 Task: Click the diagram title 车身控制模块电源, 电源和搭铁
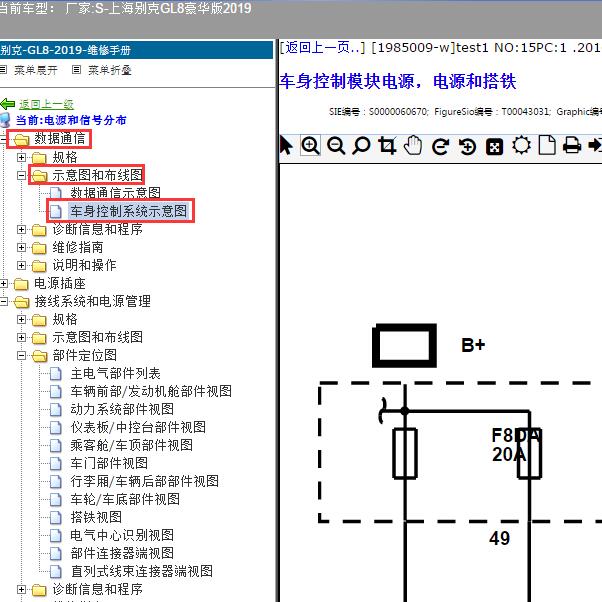(398, 81)
